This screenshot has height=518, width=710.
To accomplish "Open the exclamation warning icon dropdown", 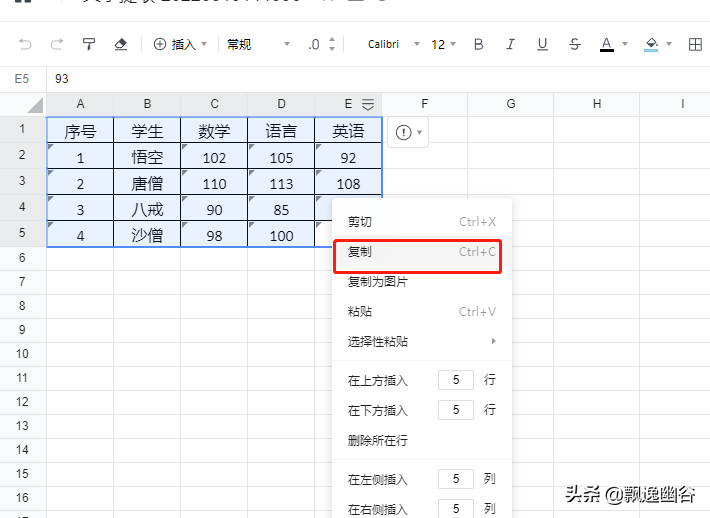I will 408,132.
